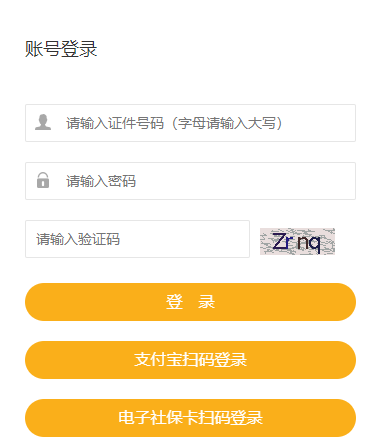Click the user silhouette icon
This screenshot has height=448, width=381.
pyautogui.click(x=43, y=122)
